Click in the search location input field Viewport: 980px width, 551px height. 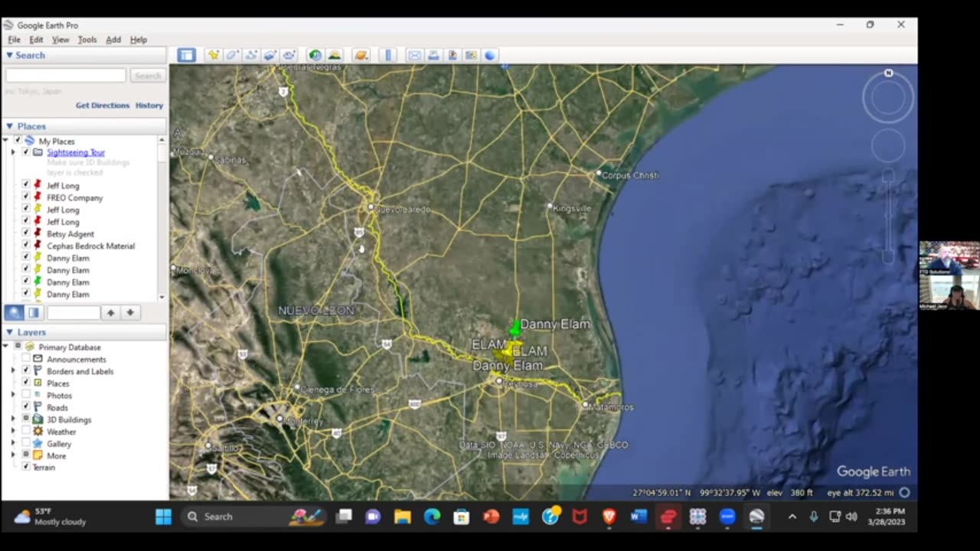pyautogui.click(x=66, y=76)
